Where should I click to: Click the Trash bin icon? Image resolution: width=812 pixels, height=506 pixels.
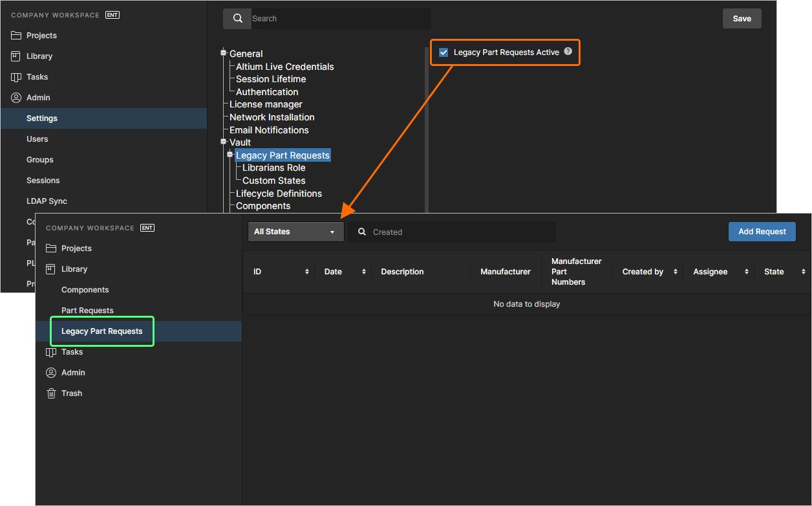pyautogui.click(x=51, y=393)
